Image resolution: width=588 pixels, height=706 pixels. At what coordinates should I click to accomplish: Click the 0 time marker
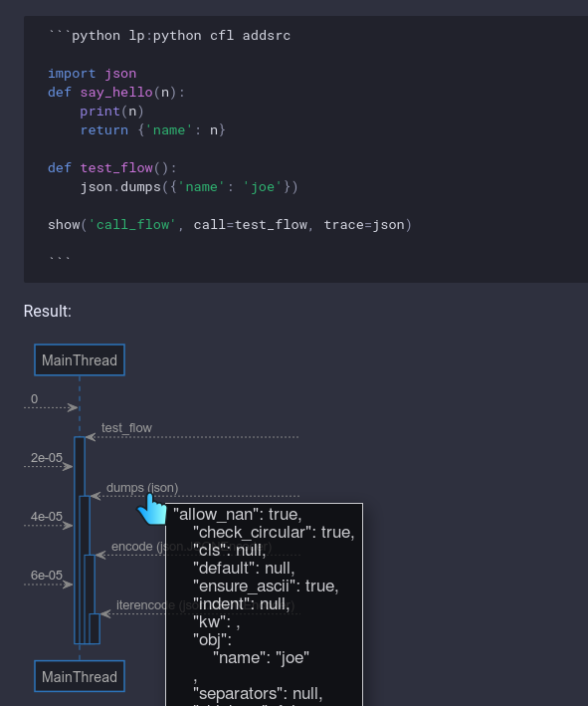[34, 399]
